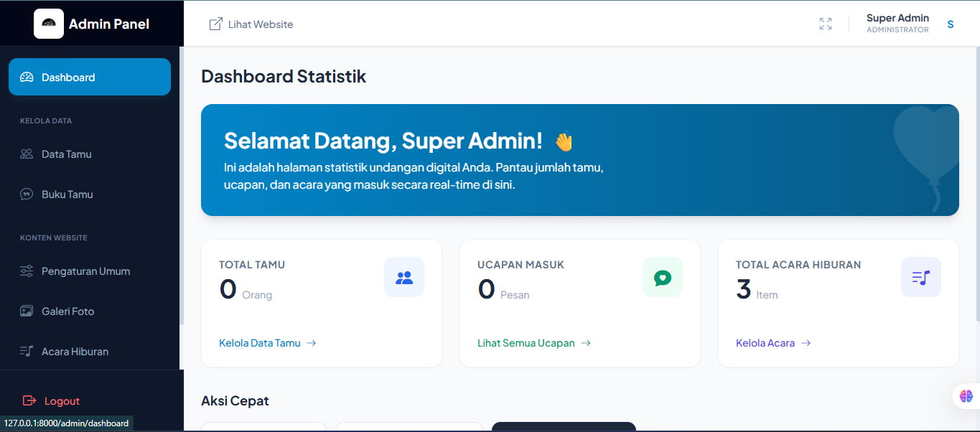980x432 pixels.
Task: Click the Logout icon in the sidebar
Action: [28, 400]
